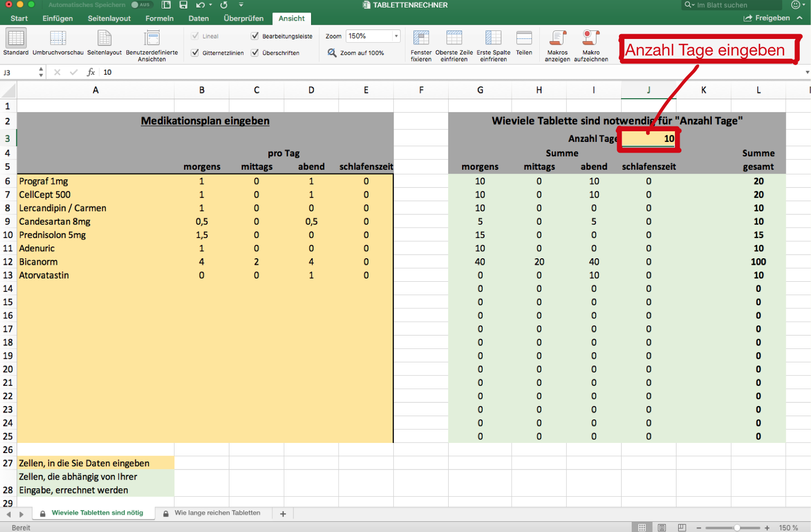This screenshot has width=811, height=532.
Task: Toggle Gitternetzlinien checkbox
Action: coord(195,52)
